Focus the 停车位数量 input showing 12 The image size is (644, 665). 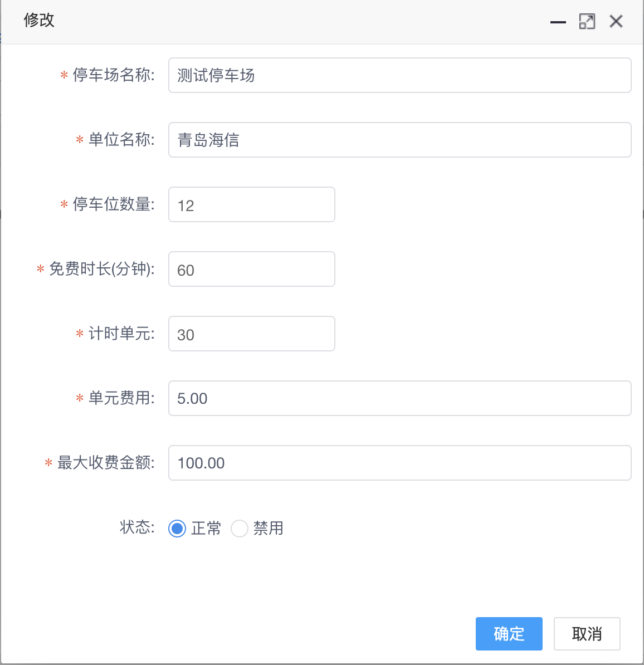pyautogui.click(x=252, y=204)
